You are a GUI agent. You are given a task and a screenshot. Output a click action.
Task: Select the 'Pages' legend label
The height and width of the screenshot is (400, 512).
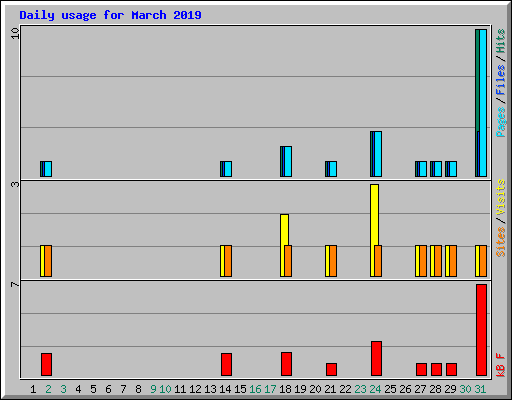click(500, 122)
